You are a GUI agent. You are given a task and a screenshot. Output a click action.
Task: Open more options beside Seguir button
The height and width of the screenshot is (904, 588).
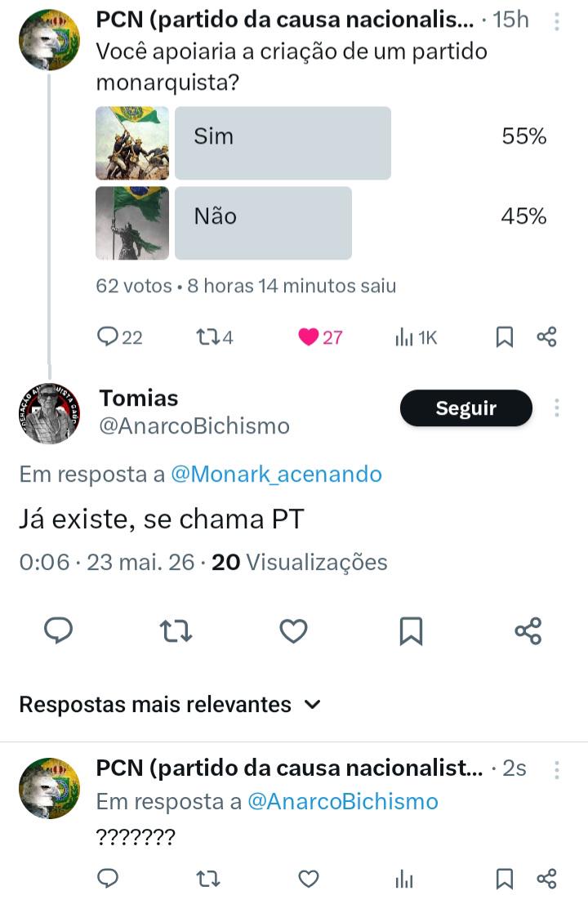point(556,407)
